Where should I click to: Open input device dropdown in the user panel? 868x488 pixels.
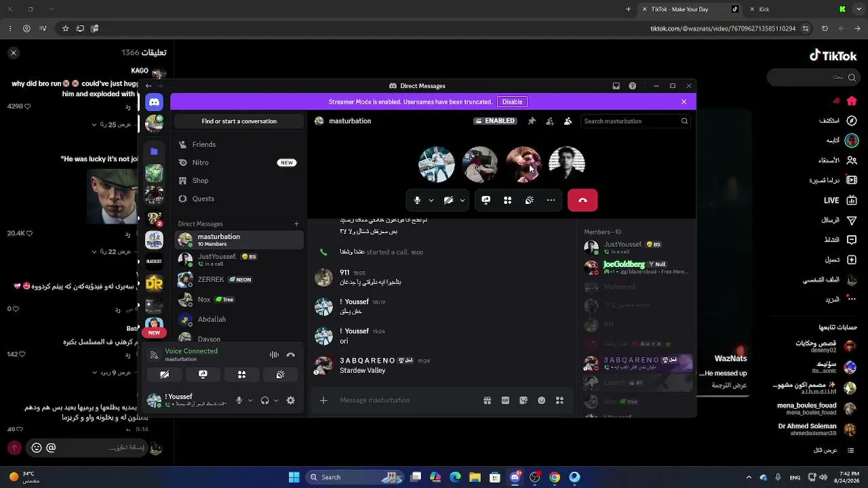250,401
